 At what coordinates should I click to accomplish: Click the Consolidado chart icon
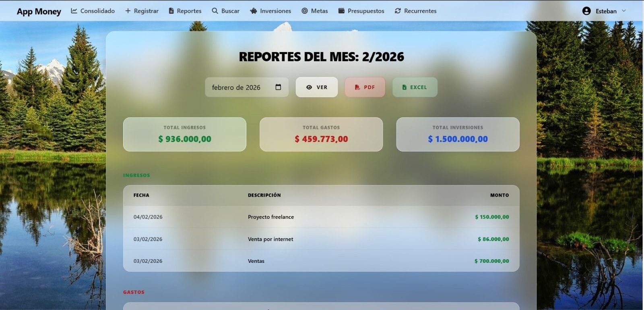click(x=74, y=11)
